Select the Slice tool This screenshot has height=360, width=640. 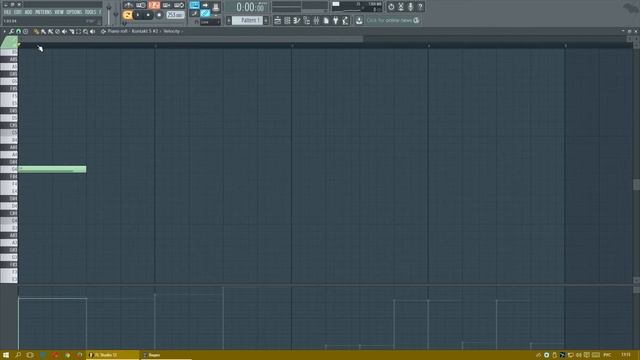click(71, 31)
